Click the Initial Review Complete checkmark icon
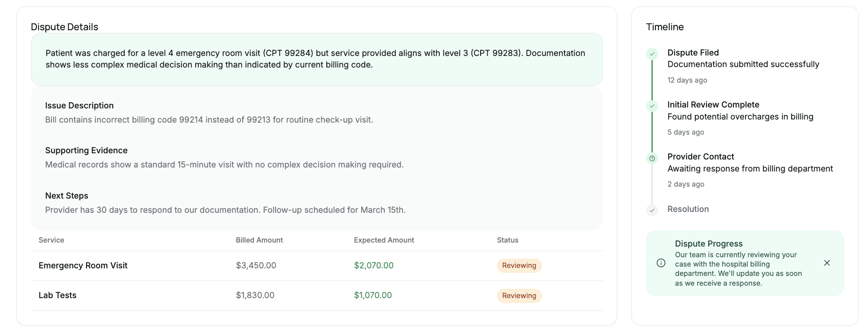Image resolution: width=868 pixels, height=335 pixels. pos(652,106)
